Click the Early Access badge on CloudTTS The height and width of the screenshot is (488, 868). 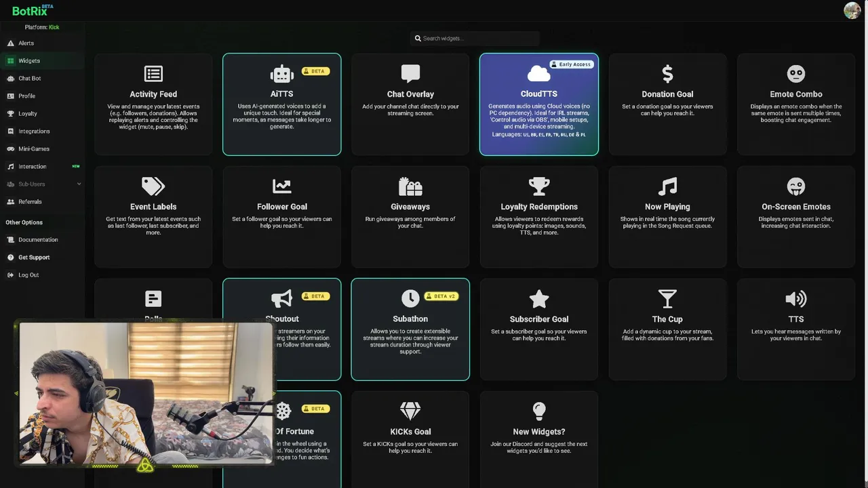click(572, 64)
